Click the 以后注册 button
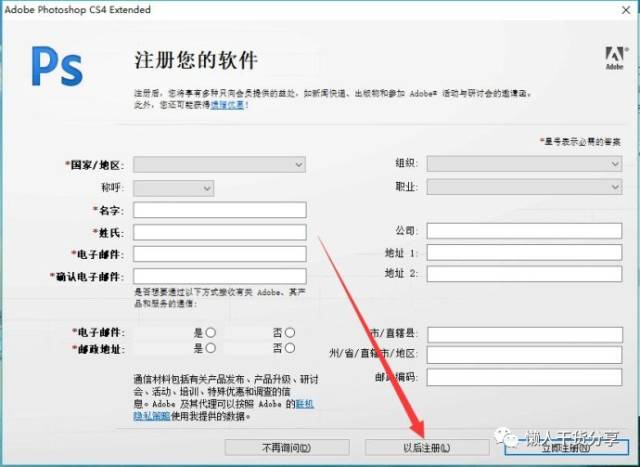 427,447
